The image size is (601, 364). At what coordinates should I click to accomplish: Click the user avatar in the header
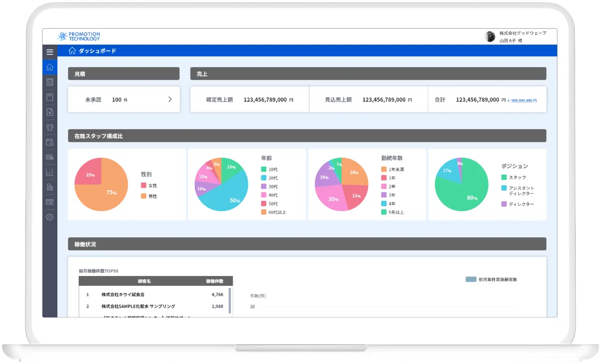(490, 37)
